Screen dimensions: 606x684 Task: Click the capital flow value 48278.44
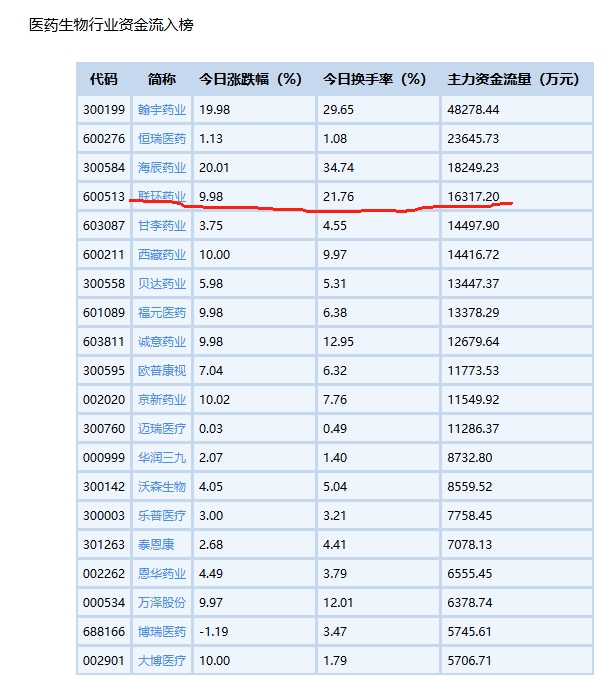tap(473, 109)
